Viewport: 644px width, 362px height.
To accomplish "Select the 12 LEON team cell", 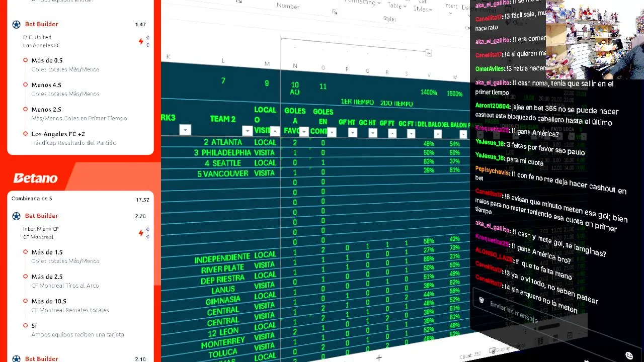I will [223, 332].
